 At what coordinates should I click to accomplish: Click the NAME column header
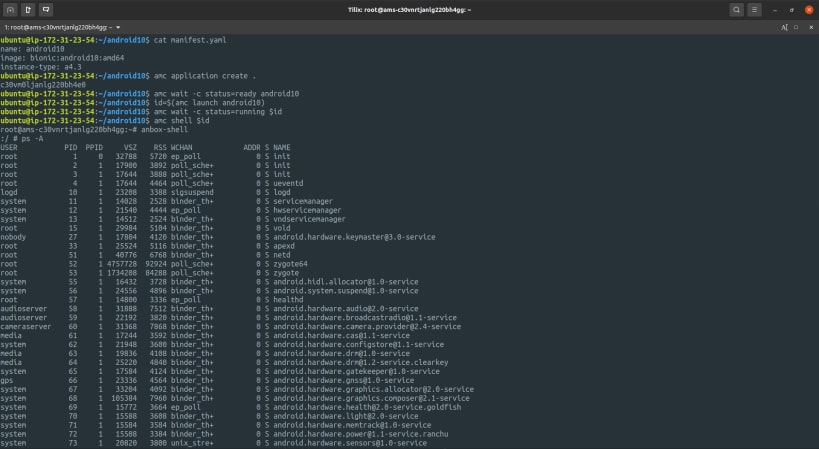[282, 147]
